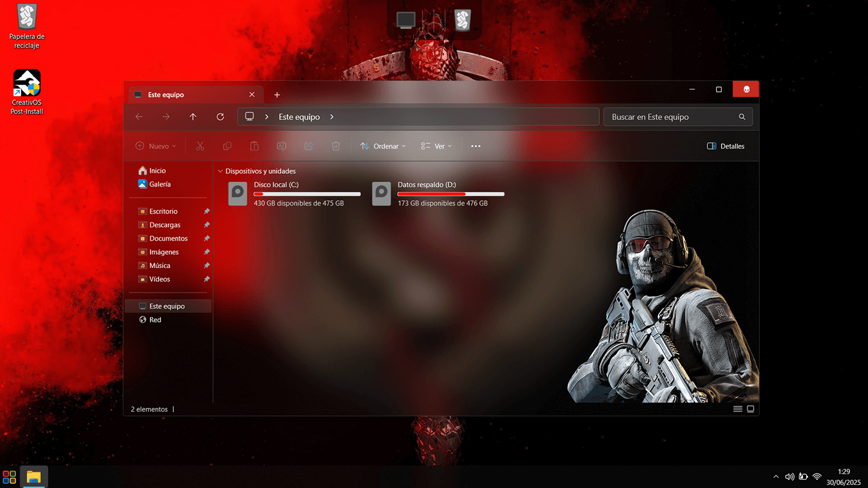
Task: Click the volume icon in system tray
Action: click(789, 477)
